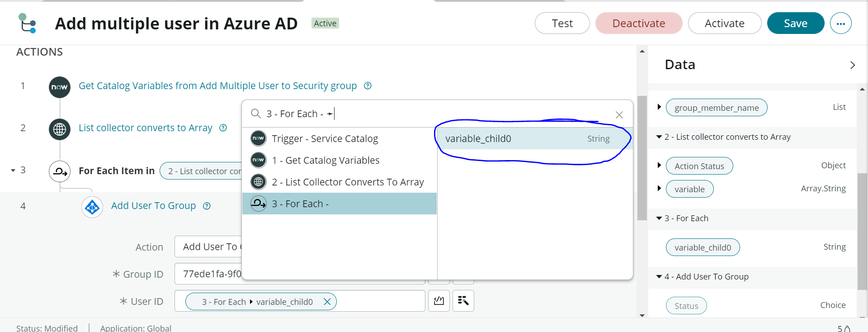Collapse the Data panel with chevron
Image resolution: width=868 pixels, height=332 pixels.
[x=852, y=65]
